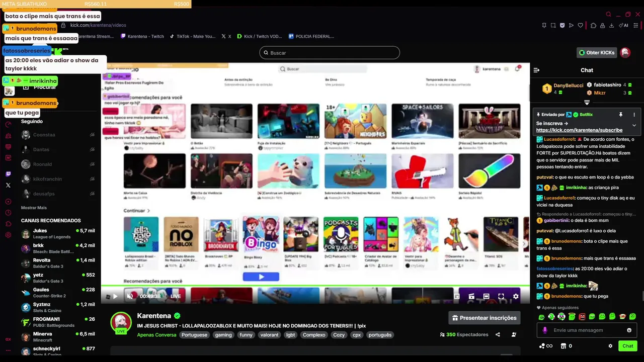644x362 pixels.
Task: Open channel points icon
Action: (x=542, y=346)
